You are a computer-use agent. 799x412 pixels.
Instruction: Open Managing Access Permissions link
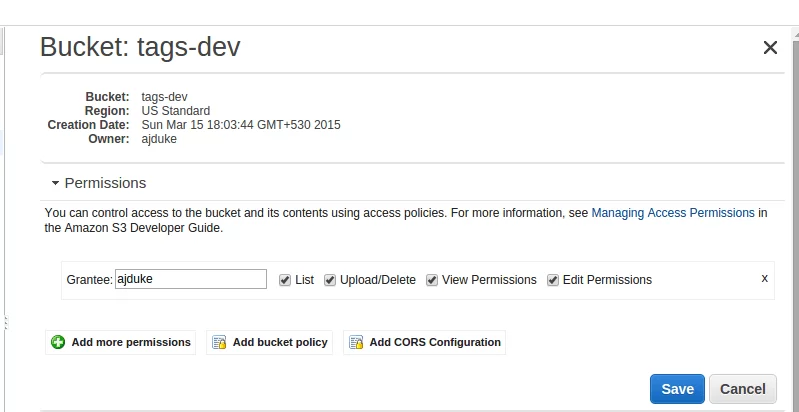click(x=673, y=213)
